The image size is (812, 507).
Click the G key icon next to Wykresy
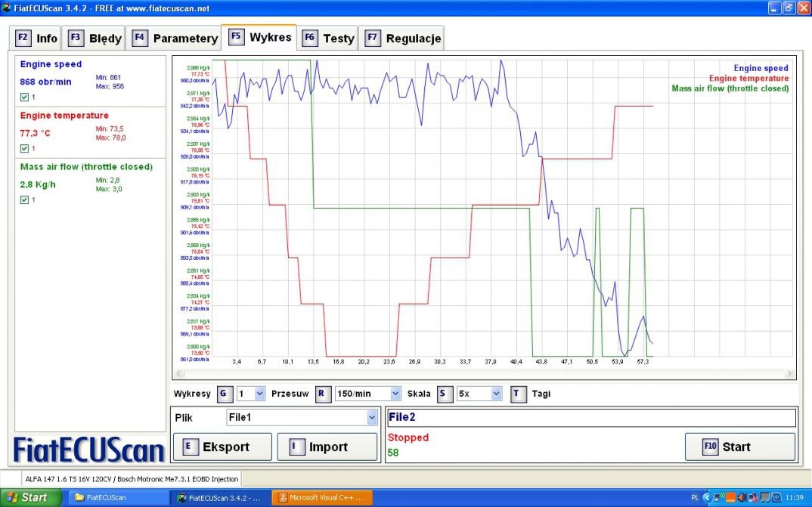tap(223, 394)
